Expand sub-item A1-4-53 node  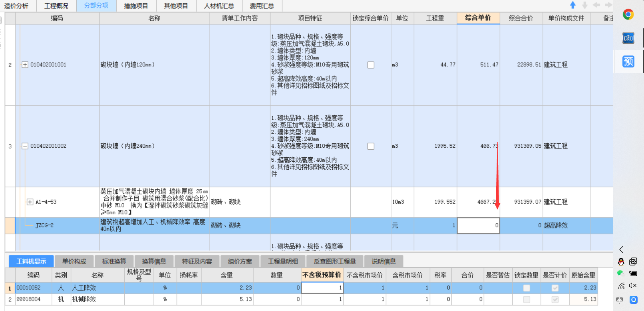coord(30,202)
